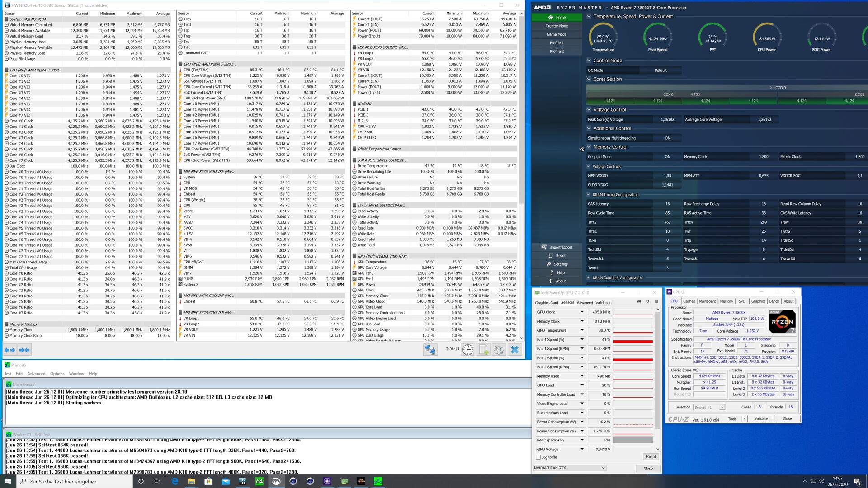The height and width of the screenshot is (488, 868).
Task: Switch to CPU-Z Memory tab
Action: pos(726,301)
